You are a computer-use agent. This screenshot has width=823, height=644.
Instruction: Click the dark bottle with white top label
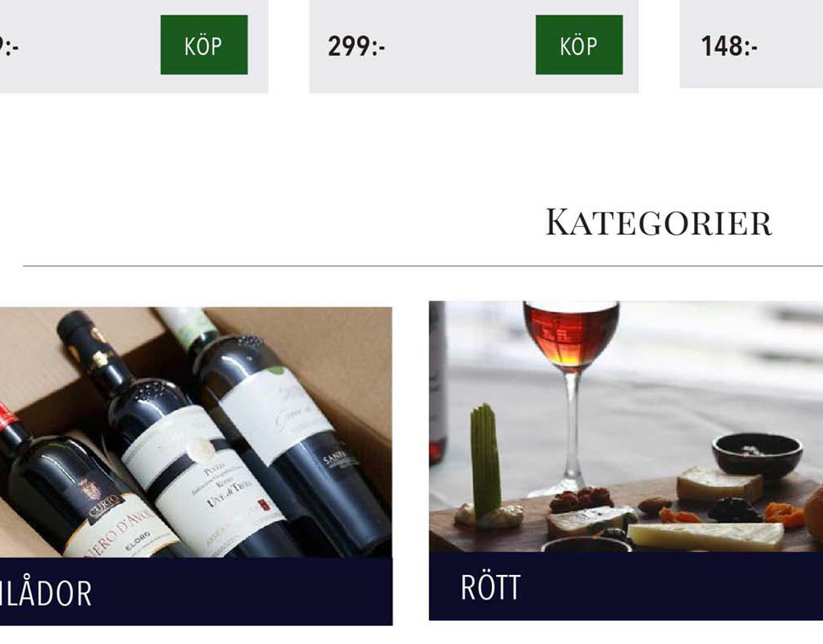pos(283,420)
